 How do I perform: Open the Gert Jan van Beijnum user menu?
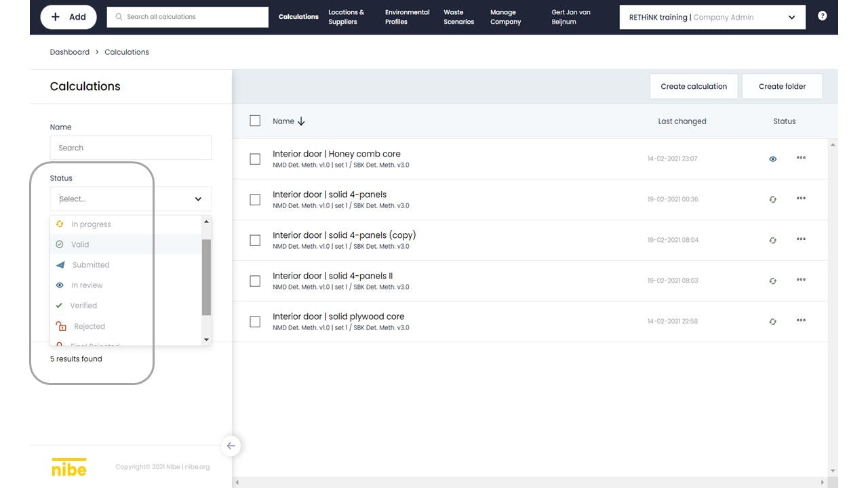coord(570,17)
